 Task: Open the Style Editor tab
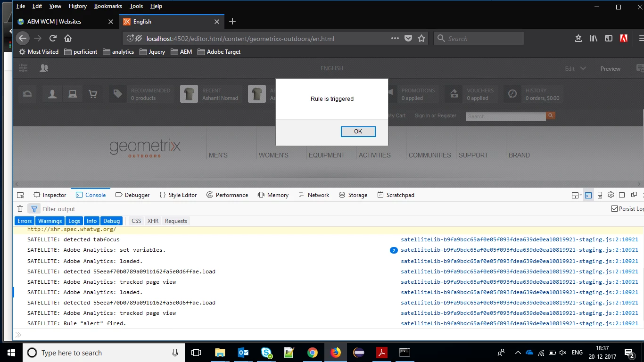coord(178,195)
